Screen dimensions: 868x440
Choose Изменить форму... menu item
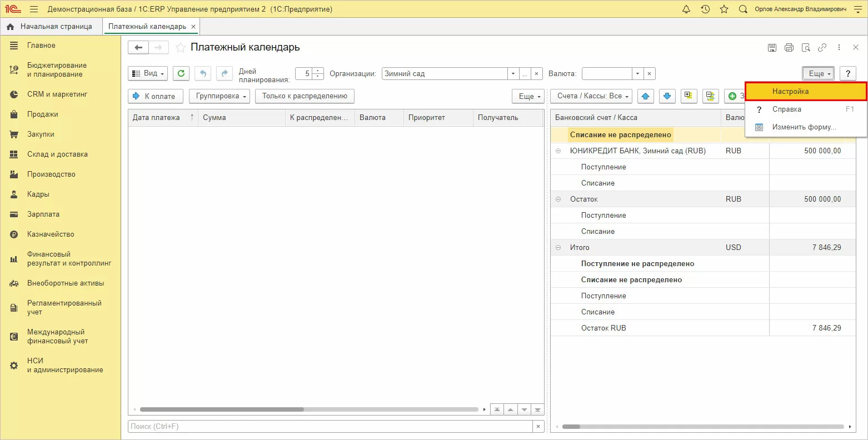[x=804, y=127]
